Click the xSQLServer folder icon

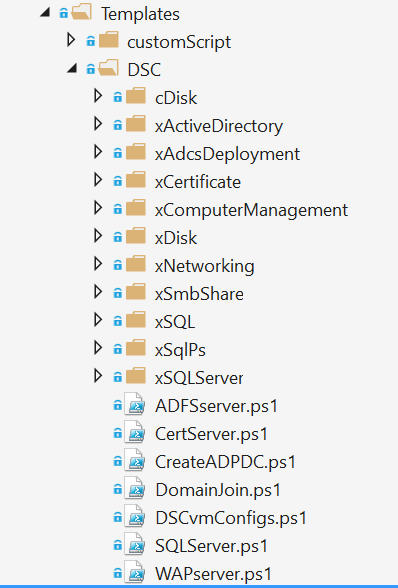pos(136,376)
